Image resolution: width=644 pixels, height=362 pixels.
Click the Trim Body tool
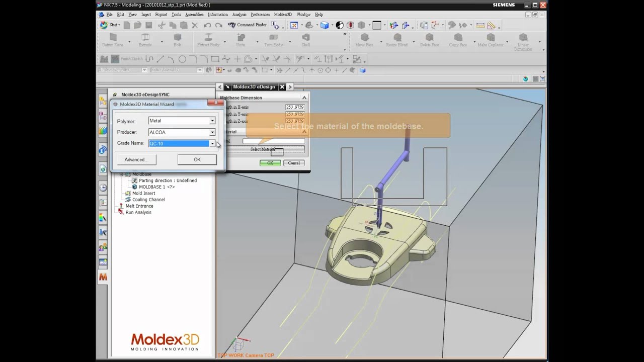click(273, 40)
